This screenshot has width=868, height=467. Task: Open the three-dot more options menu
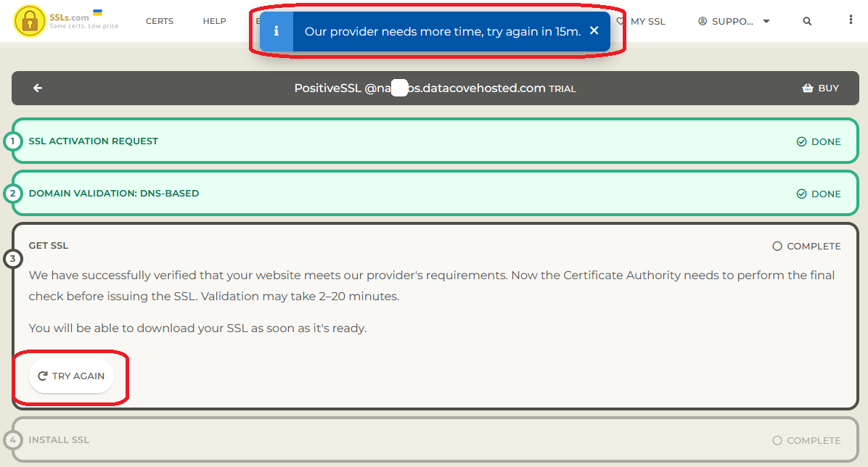(851, 20)
